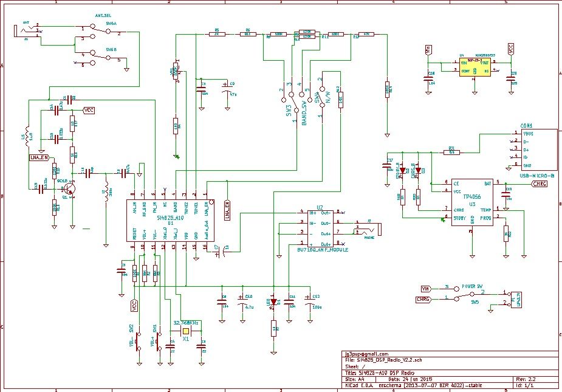Select the 32.768KHz crystal X1
This screenshot has height=392, width=562.
tap(185, 330)
